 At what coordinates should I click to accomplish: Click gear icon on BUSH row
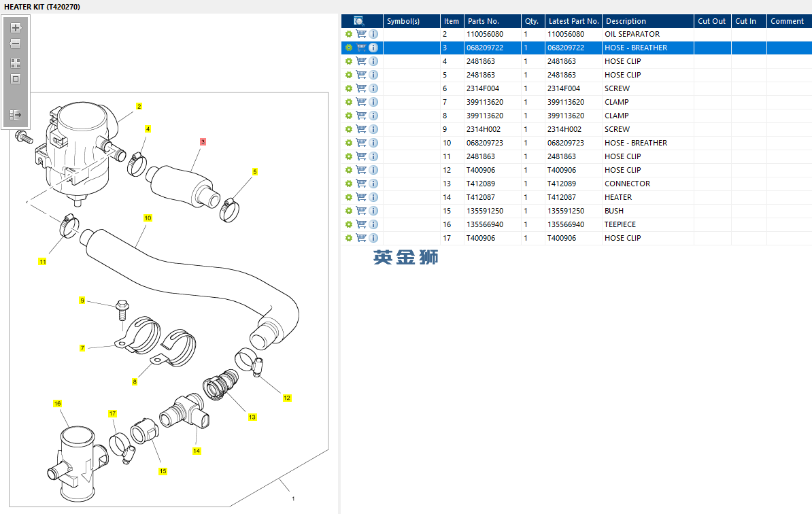pyautogui.click(x=349, y=211)
